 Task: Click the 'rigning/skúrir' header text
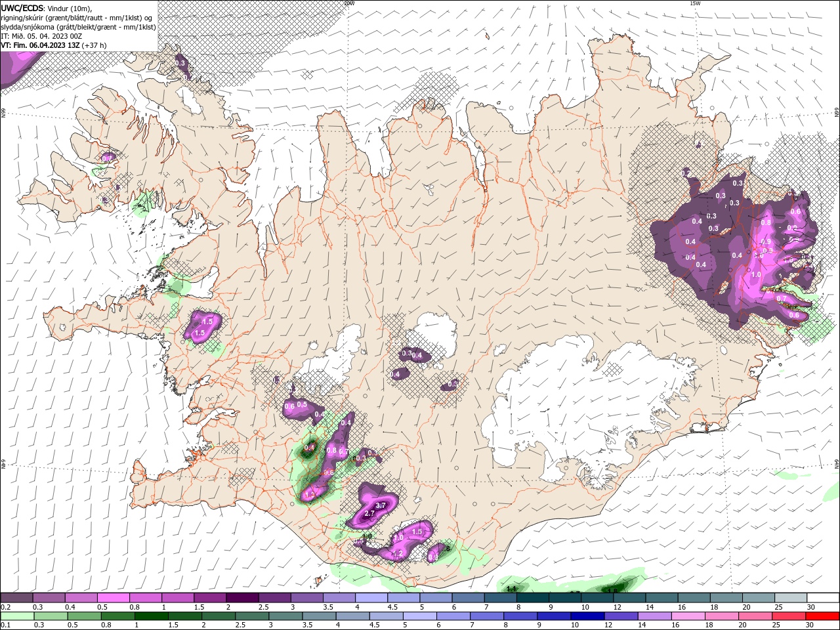pos(22,18)
